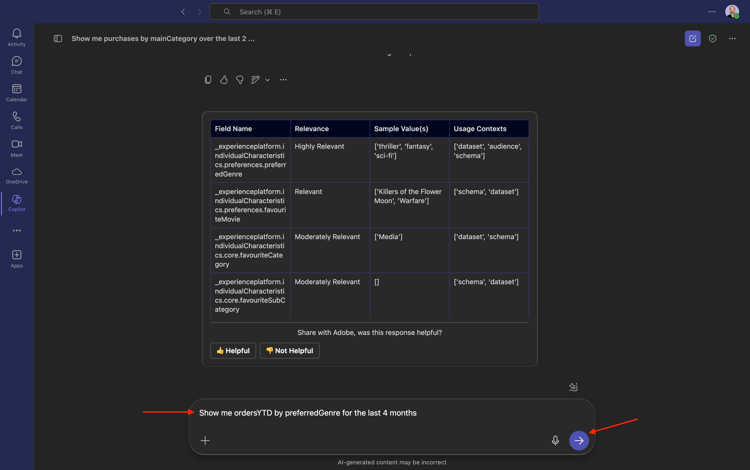Click the Usage Contexts column header
The width and height of the screenshot is (750, 470).
489,129
